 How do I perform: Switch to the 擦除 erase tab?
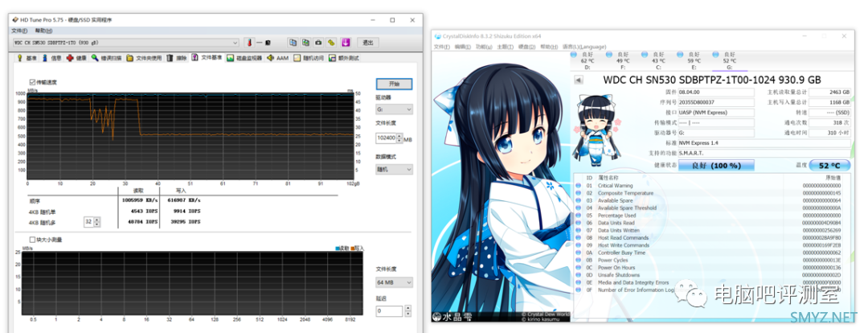(177, 58)
